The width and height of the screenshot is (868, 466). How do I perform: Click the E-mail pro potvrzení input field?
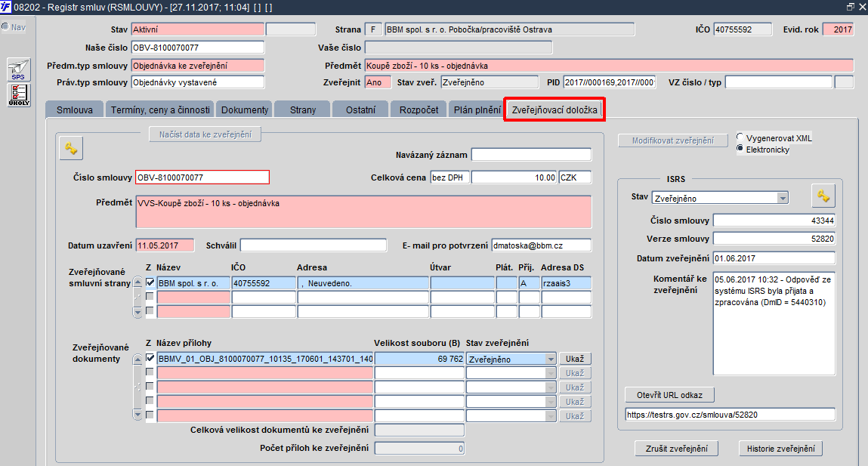[541, 245]
